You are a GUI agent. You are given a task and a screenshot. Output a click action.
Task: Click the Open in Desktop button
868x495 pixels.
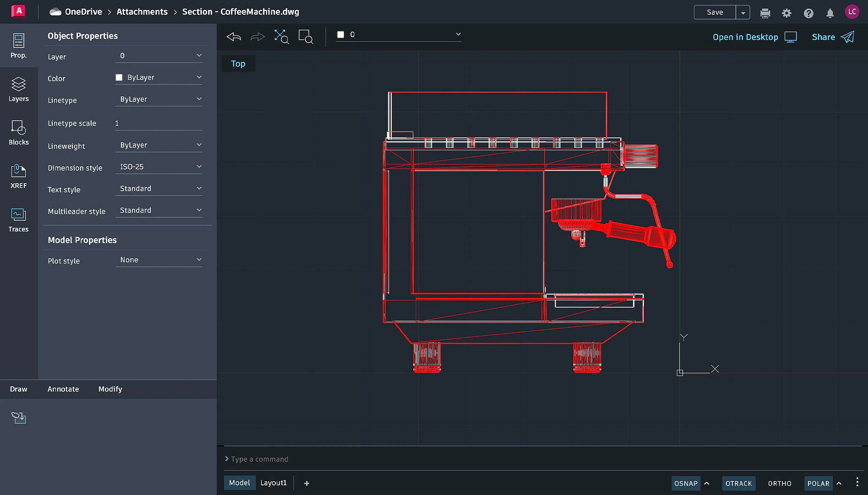point(745,37)
